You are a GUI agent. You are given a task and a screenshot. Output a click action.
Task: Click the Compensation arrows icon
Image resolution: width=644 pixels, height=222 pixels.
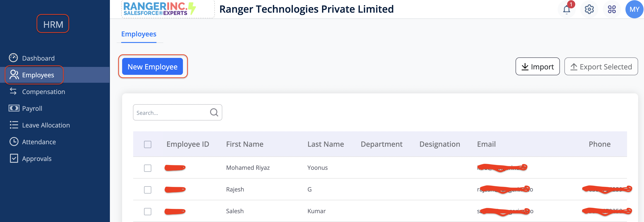[13, 91]
